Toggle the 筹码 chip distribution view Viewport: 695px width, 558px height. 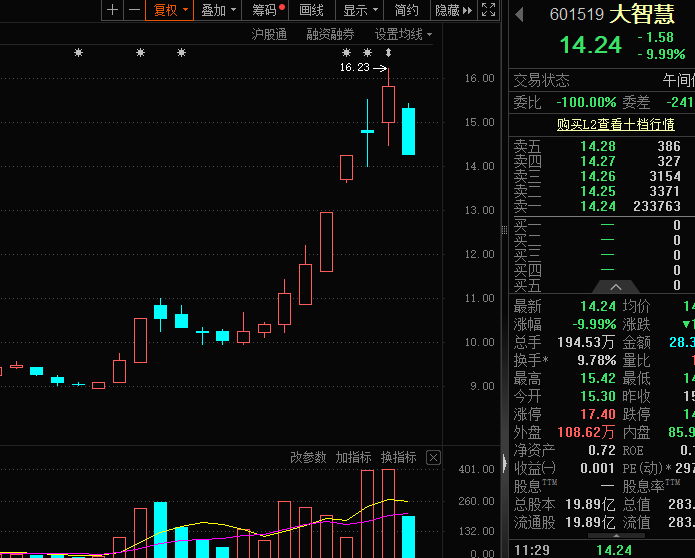[265, 10]
